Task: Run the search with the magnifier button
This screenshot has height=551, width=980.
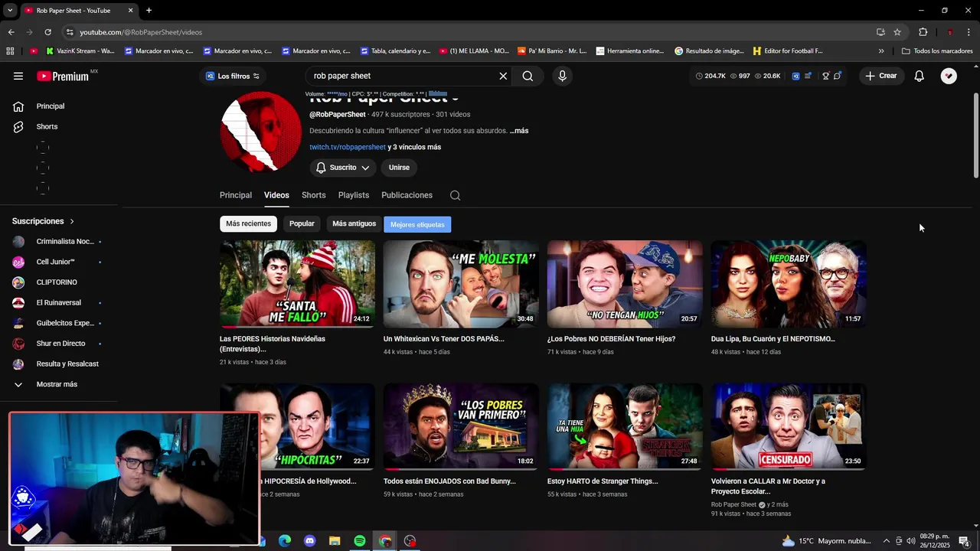Action: click(x=528, y=76)
